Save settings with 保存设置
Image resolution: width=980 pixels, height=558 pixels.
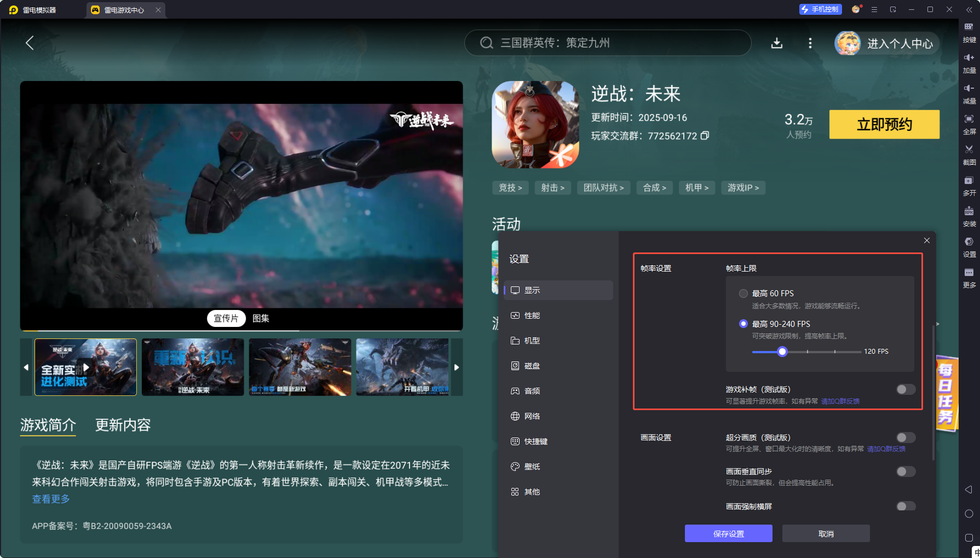pos(728,533)
